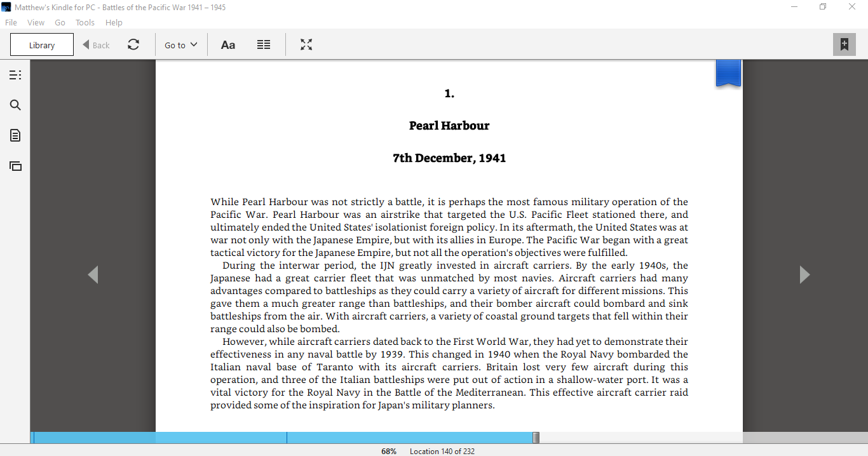Remove the blue bookmark from the page

click(x=728, y=72)
